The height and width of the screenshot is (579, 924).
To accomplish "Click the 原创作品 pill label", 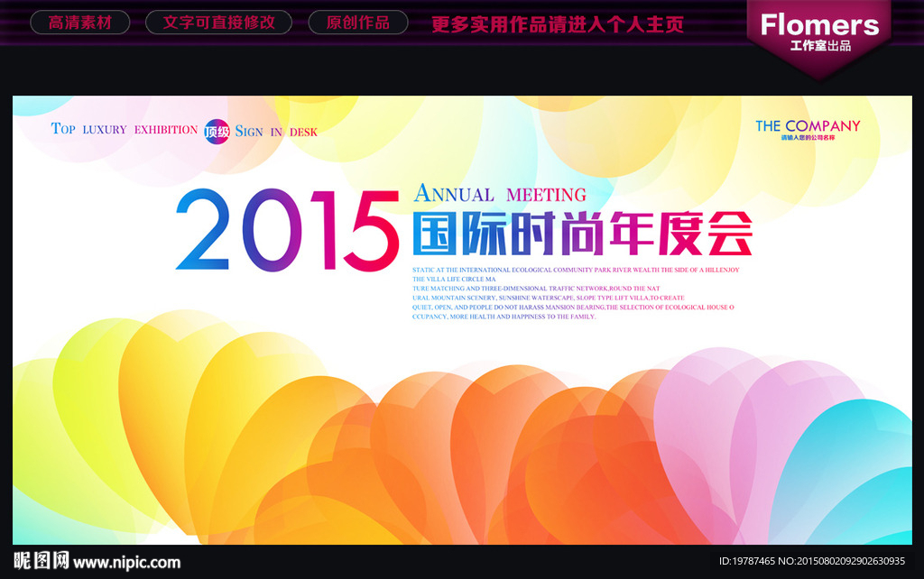I will (358, 23).
